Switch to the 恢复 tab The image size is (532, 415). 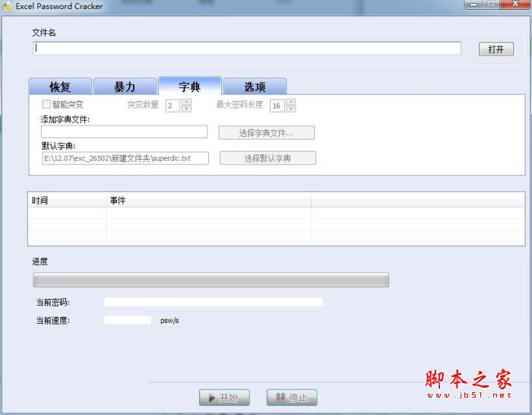60,87
